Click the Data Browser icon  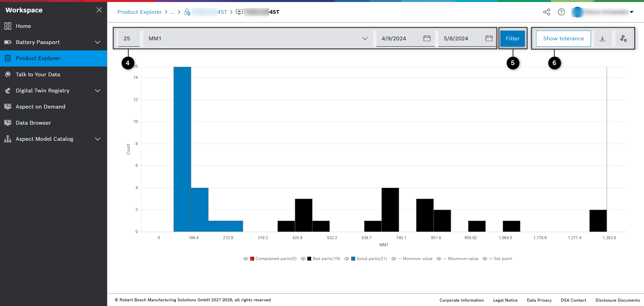click(x=8, y=123)
